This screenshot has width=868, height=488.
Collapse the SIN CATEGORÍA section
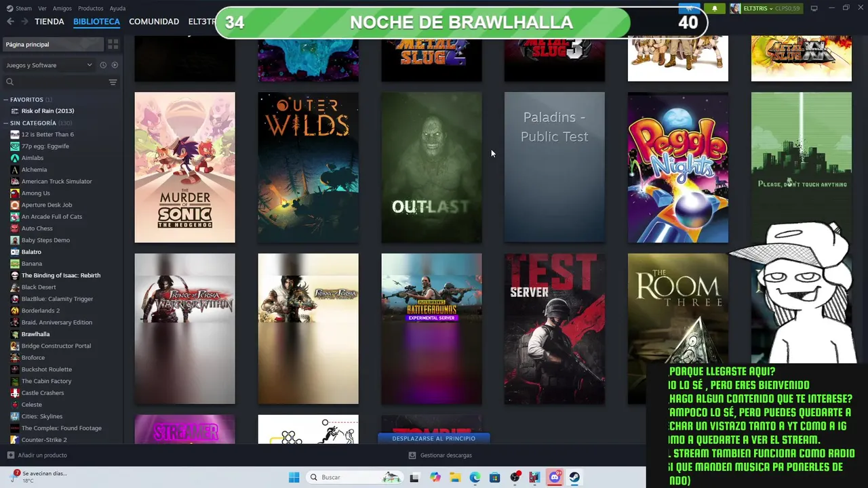[x=6, y=123]
